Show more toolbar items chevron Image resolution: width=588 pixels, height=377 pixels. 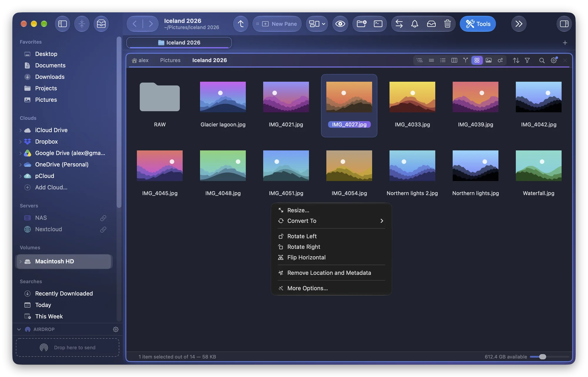pyautogui.click(x=519, y=24)
